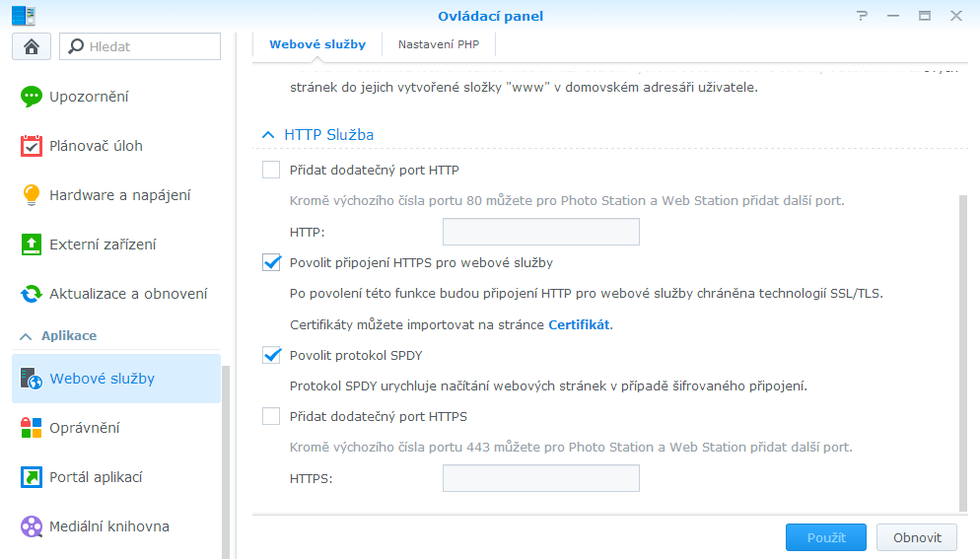Open Plánovač úloh calendar icon
The image size is (980, 559).
[x=33, y=146]
